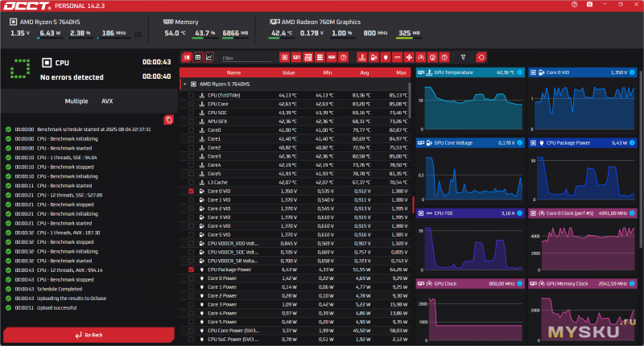Toggle motherboard sensor filter icon
The image size is (644, 346).
[x=308, y=57]
